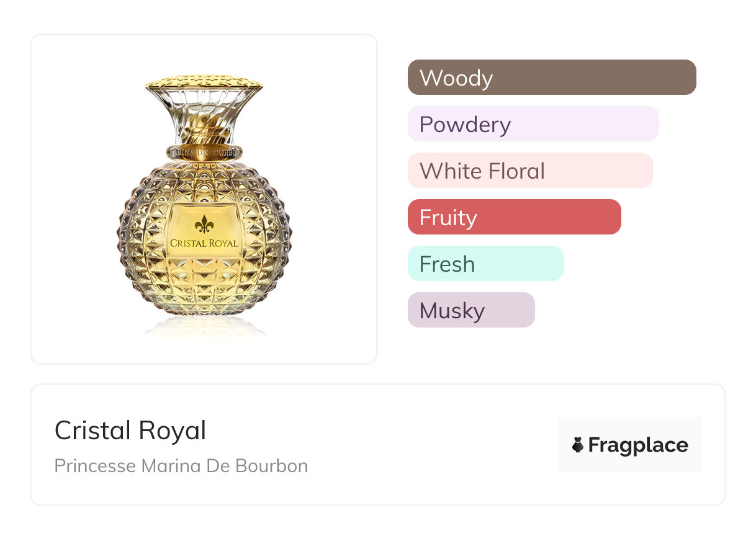Click the Fragplace perfume bottle logo icon
Image resolution: width=756 pixels, height=536 pixels.
(578, 445)
